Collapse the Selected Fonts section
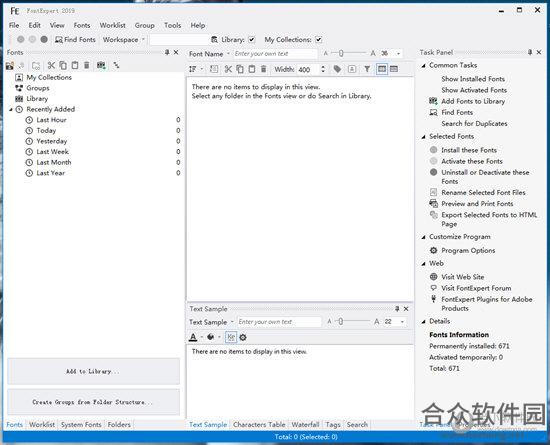 (423, 137)
